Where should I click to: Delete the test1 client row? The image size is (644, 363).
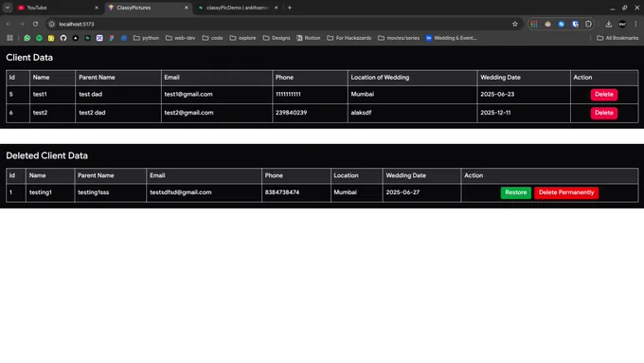tap(604, 94)
